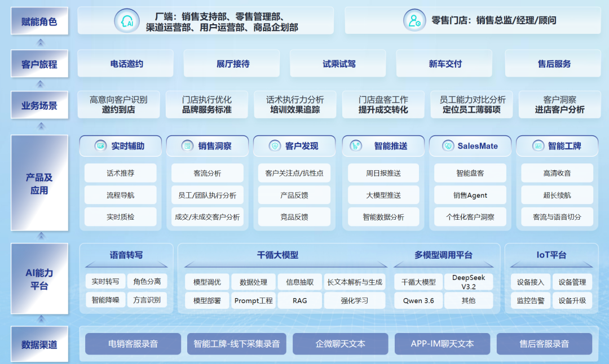The width and height of the screenshot is (609, 364).
Task: Click the 竞品反馈 item
Action: 294,217
